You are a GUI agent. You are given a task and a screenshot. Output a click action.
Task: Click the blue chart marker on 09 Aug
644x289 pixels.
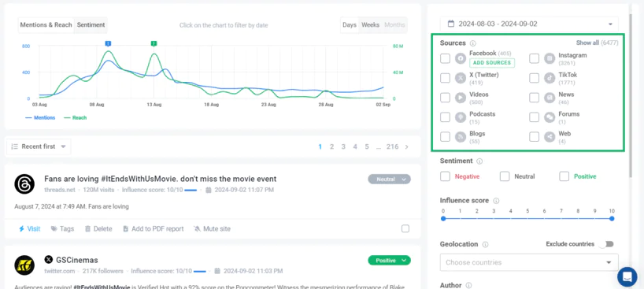(108, 43)
